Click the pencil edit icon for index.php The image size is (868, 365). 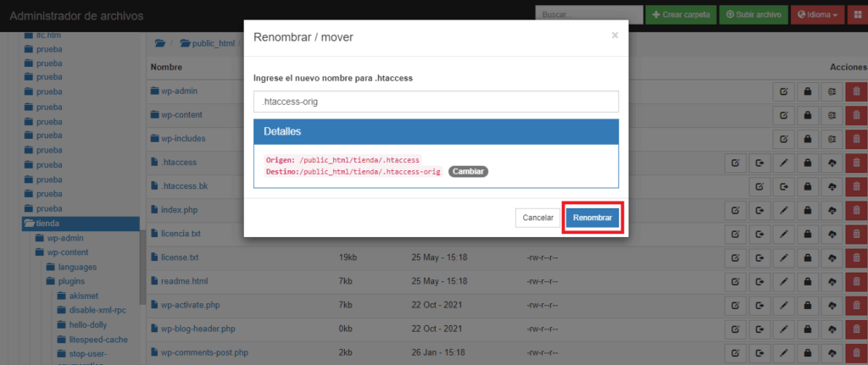pos(783,210)
